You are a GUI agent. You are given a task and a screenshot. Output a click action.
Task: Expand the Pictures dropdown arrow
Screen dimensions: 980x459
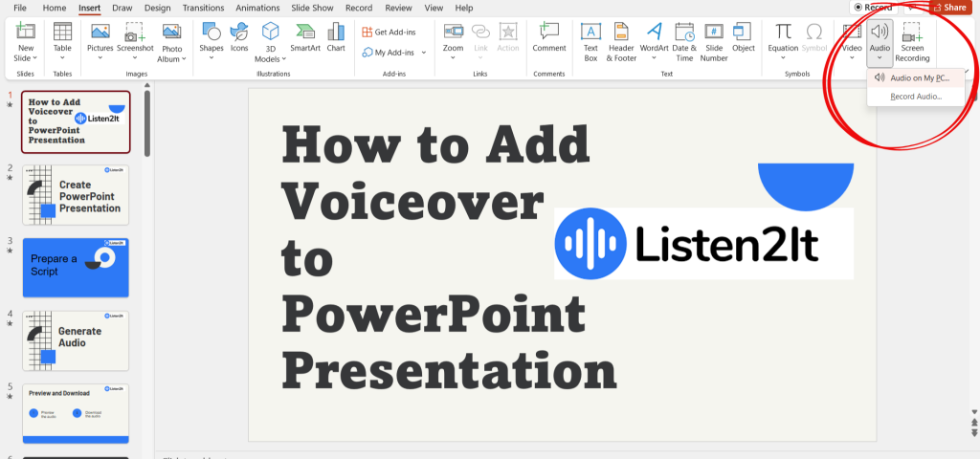(100, 58)
